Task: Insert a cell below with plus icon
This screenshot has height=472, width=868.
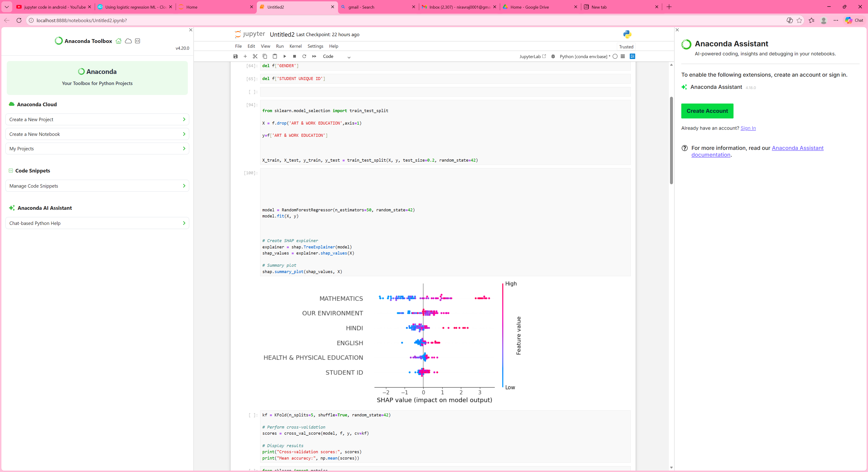Action: (245, 56)
